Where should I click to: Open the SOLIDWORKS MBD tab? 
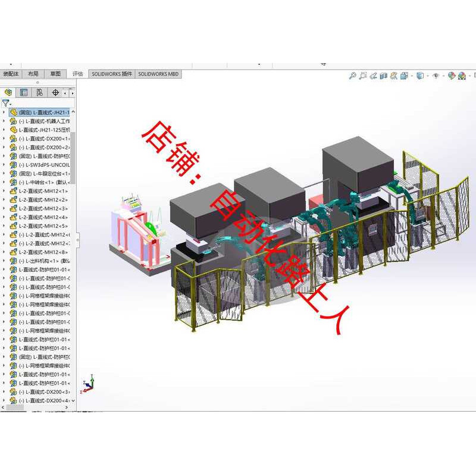click(158, 74)
